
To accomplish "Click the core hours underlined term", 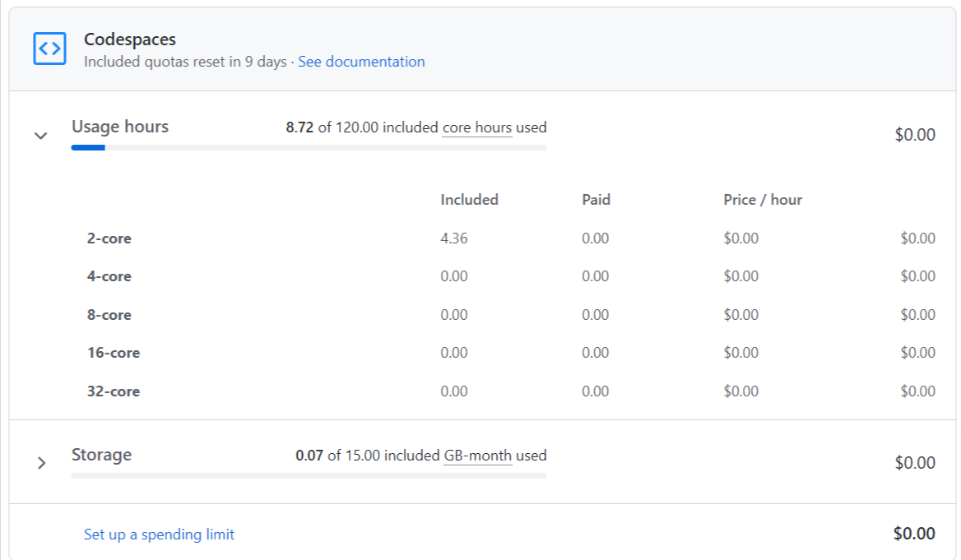I will [x=477, y=127].
